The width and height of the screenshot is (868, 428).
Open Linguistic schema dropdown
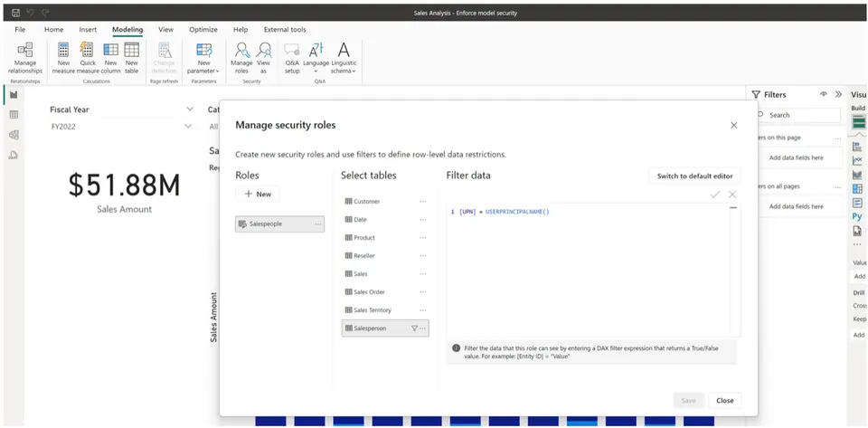point(344,58)
